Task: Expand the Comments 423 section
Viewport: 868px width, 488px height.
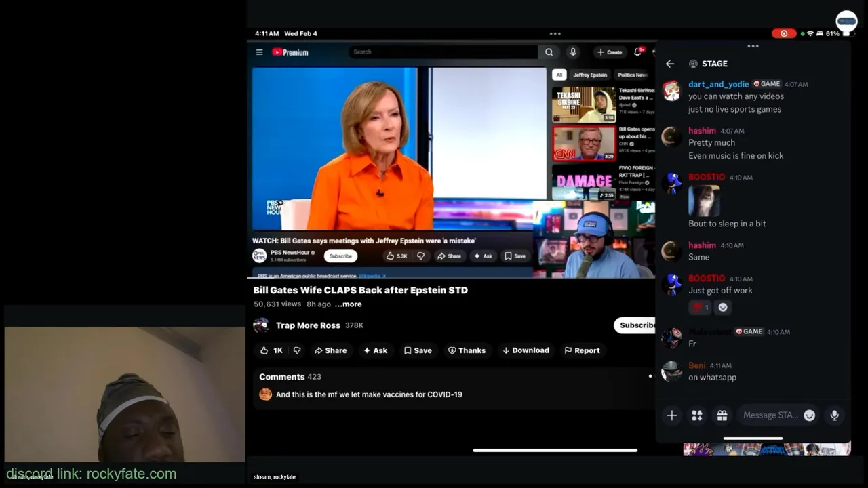Action: tap(290, 377)
